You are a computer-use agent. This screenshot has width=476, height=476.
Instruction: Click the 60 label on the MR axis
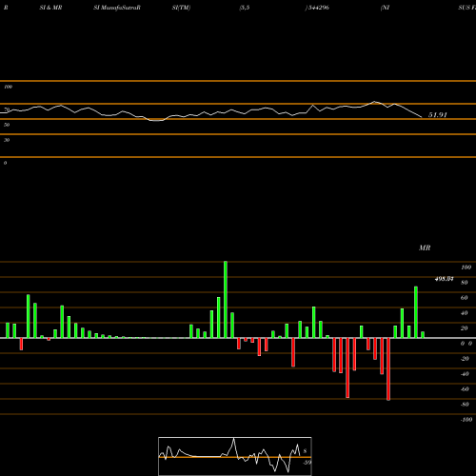(x=465, y=298)
